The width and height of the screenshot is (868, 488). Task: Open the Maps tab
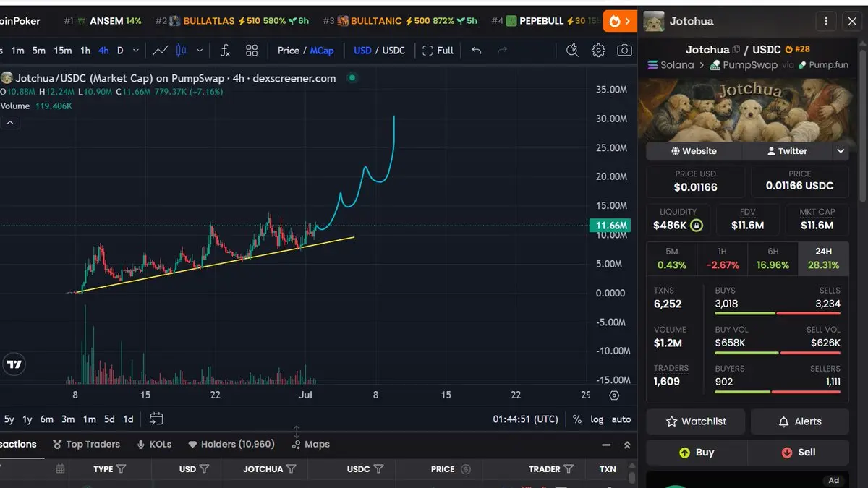[310, 444]
